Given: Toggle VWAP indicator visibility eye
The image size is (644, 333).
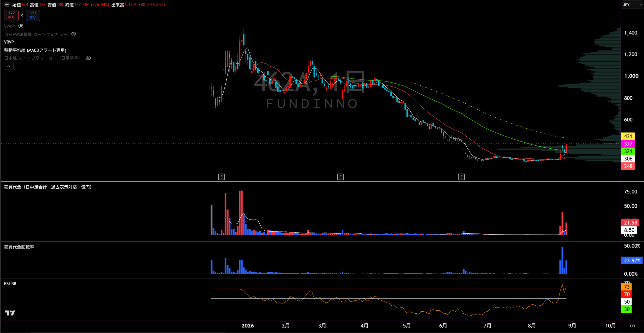Looking at the screenshot, I should (21, 26).
